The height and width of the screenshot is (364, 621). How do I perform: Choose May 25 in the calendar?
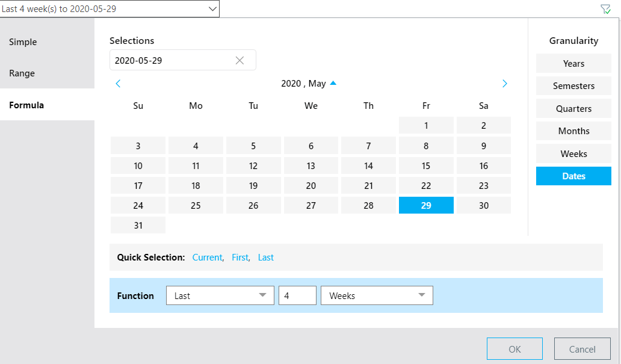click(x=196, y=205)
